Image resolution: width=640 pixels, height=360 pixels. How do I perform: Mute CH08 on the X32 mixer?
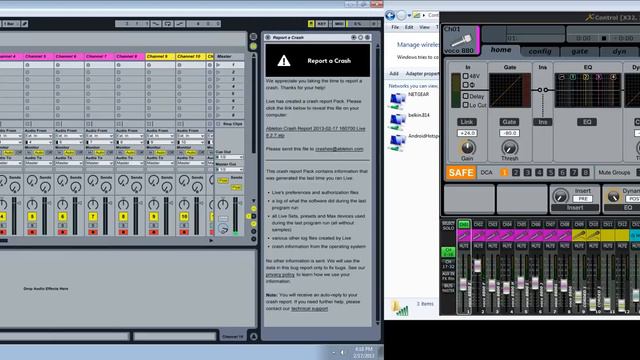(x=564, y=246)
